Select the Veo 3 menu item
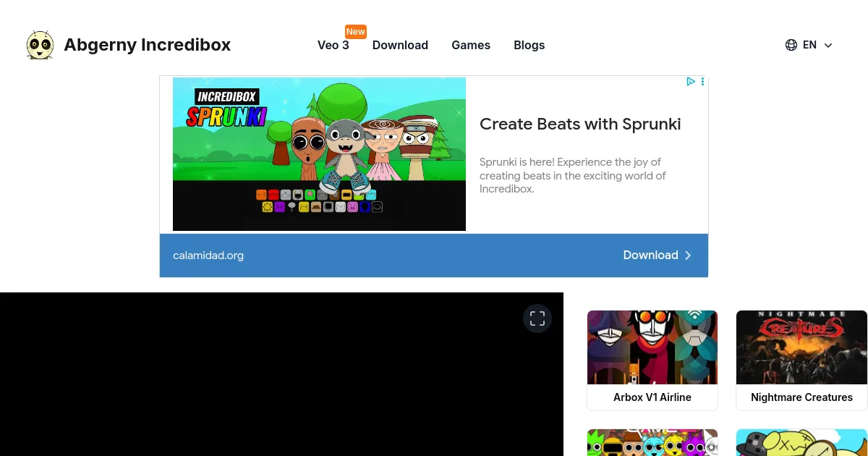 click(x=333, y=45)
